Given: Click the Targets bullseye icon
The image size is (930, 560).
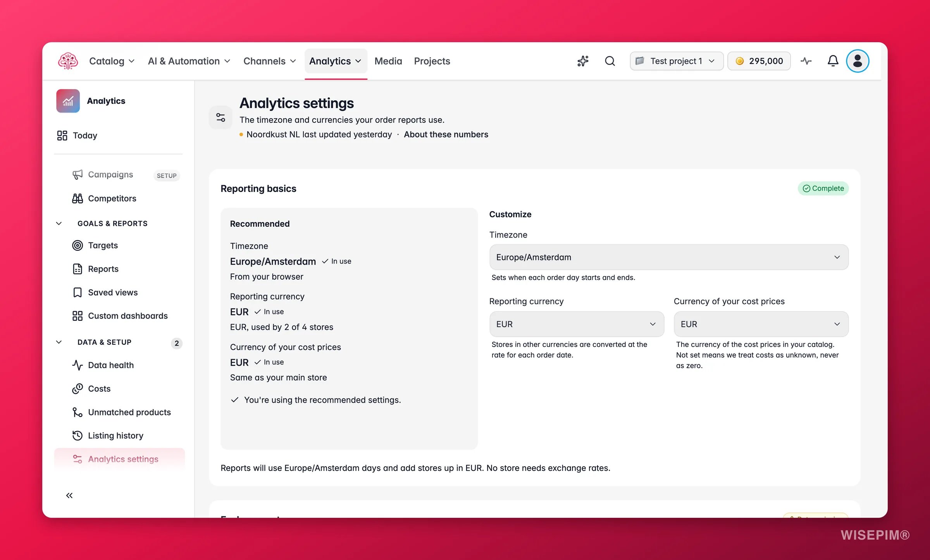Looking at the screenshot, I should pyautogui.click(x=77, y=245).
